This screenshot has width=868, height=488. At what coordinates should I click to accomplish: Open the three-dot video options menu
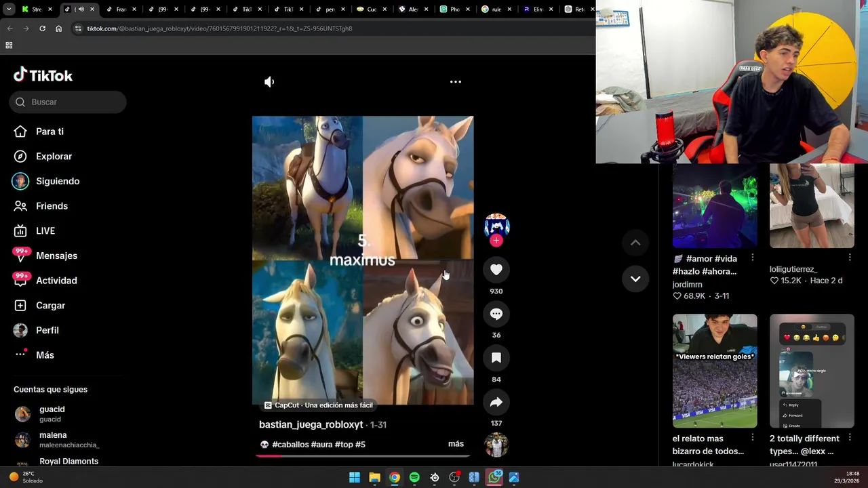pyautogui.click(x=456, y=82)
